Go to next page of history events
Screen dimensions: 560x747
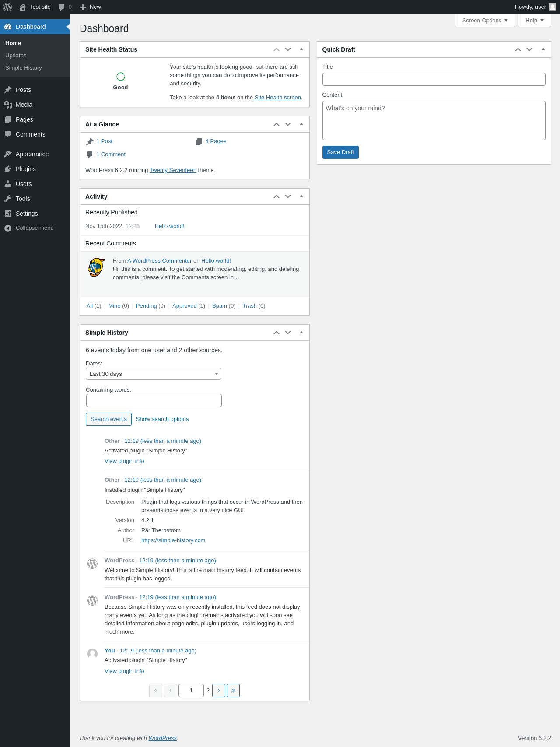click(219, 691)
